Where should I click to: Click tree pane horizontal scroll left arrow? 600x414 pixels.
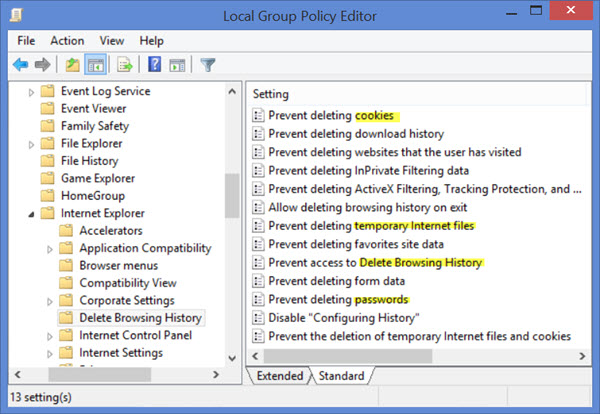pos(18,374)
